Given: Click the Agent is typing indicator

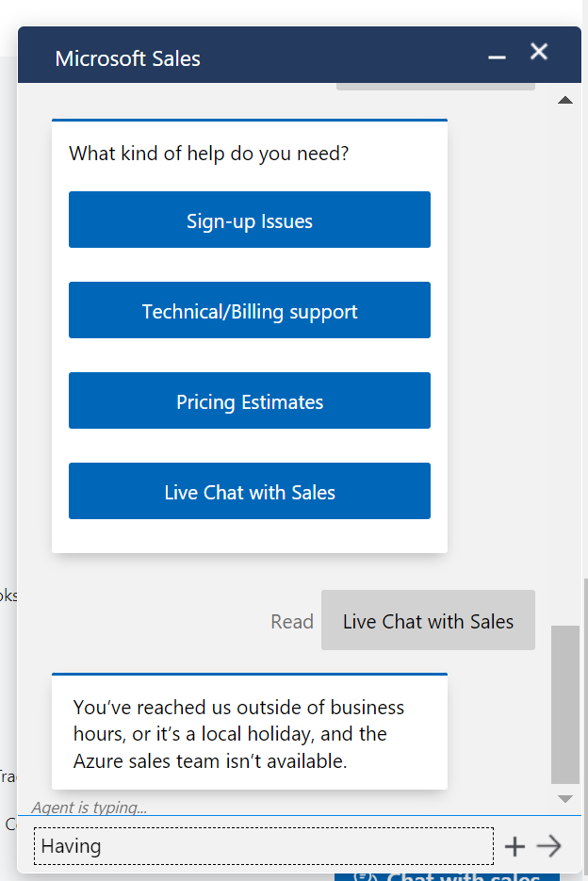Looking at the screenshot, I should 90,808.
